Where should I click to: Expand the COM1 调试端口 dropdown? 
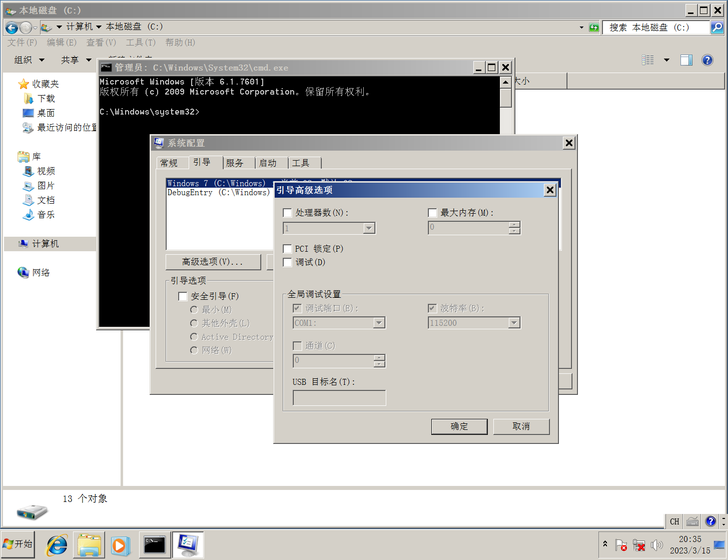click(x=380, y=323)
